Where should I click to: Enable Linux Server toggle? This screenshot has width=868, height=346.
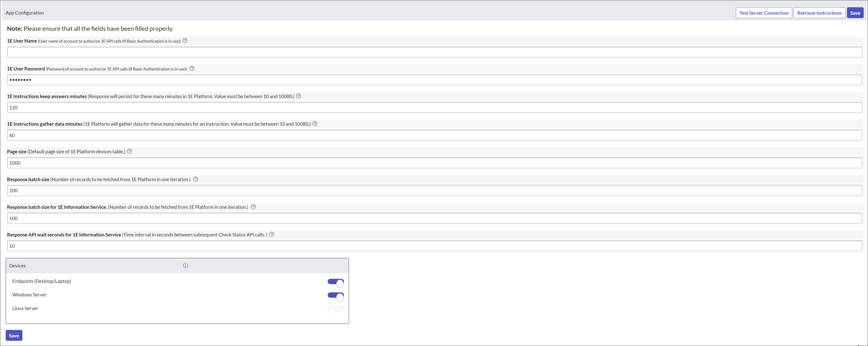click(336, 310)
